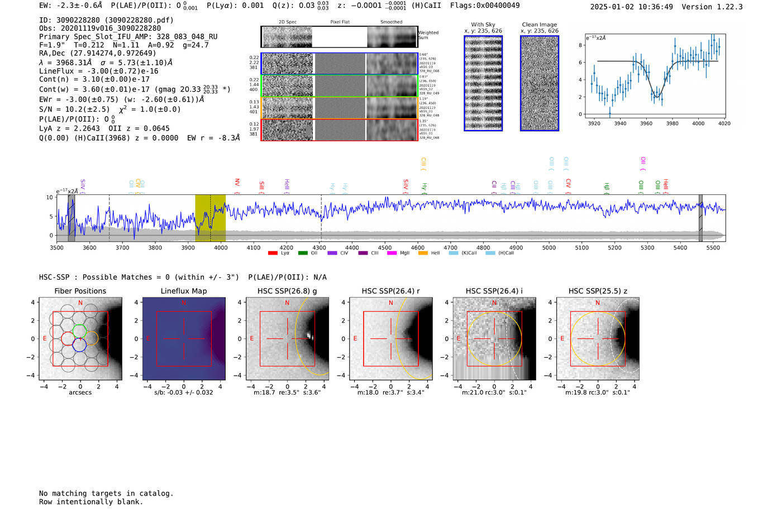Screen dimensions: 782x532
Task: Click the m:21.0 rc:3.0" caption
Action: [494, 392]
